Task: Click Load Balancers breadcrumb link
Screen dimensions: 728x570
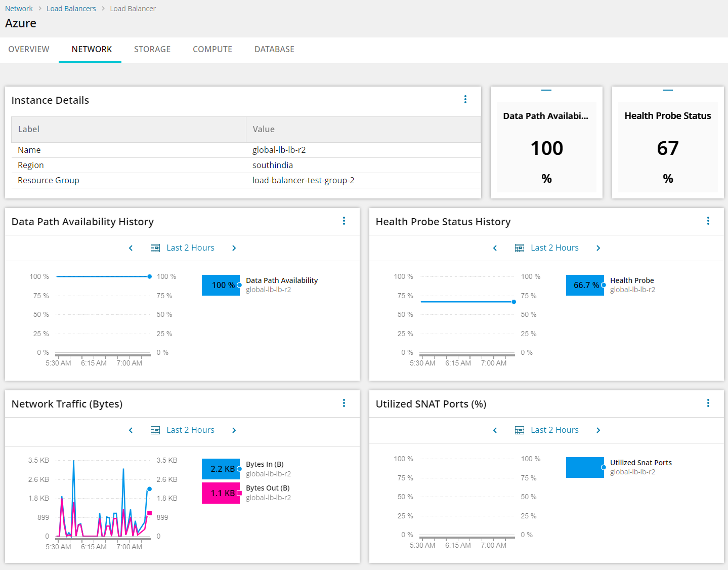Action: pos(71,9)
